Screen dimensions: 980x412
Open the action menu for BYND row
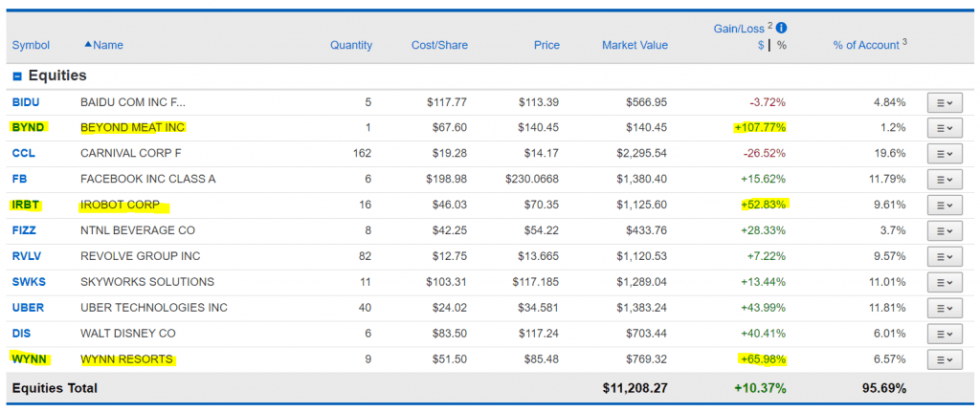943,128
